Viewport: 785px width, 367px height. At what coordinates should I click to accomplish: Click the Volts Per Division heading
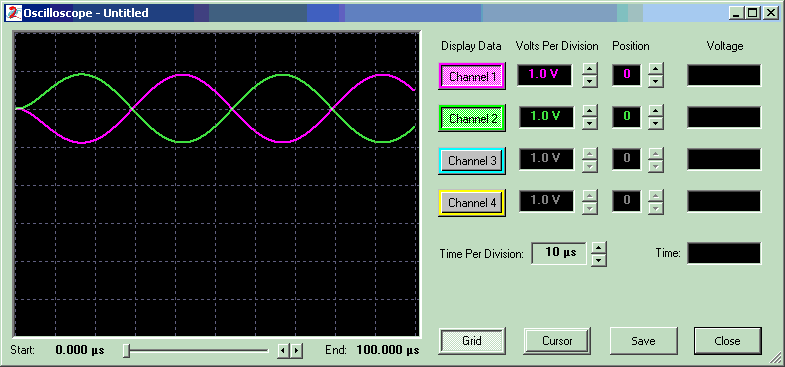557,46
